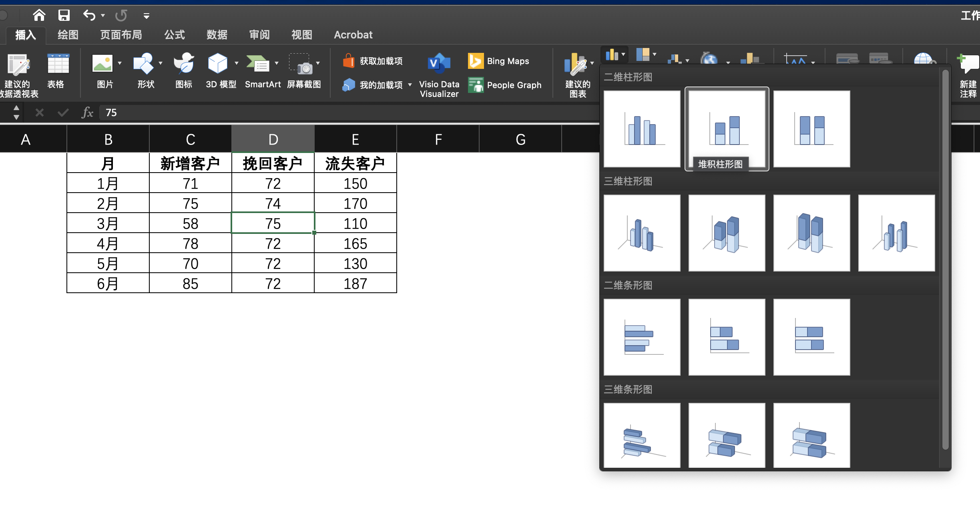Insert a 3D 模型 object
This screenshot has width=980, height=515.
click(218, 71)
